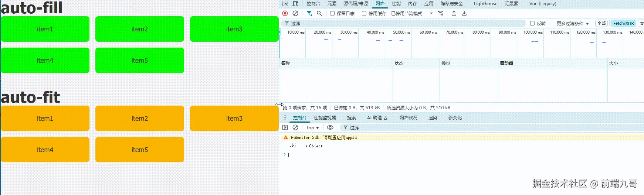Screen dimensions: 644x195
Task: Toggle the device toolbar icon
Action: (295, 4)
